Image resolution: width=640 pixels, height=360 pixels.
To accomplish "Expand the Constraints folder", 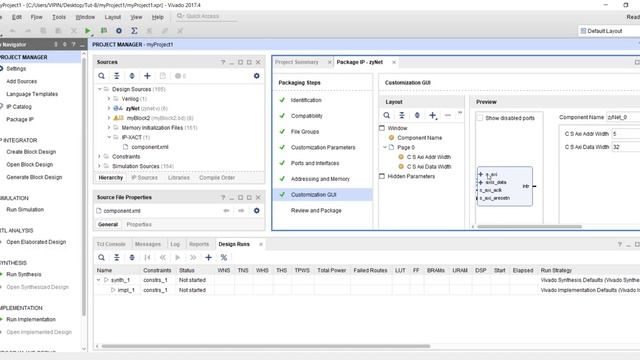I will (x=99, y=157).
